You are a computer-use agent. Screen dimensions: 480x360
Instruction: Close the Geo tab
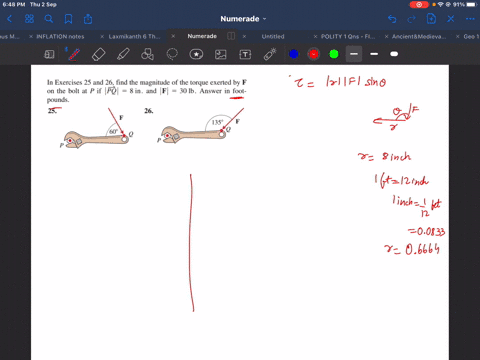(x=458, y=37)
